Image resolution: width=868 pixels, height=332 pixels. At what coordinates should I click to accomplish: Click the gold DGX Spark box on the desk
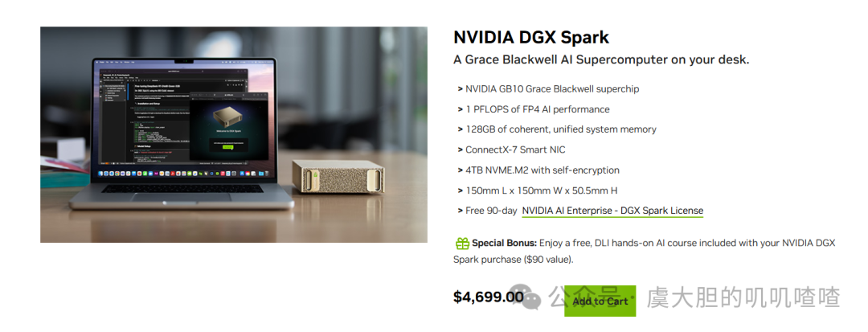point(337,177)
